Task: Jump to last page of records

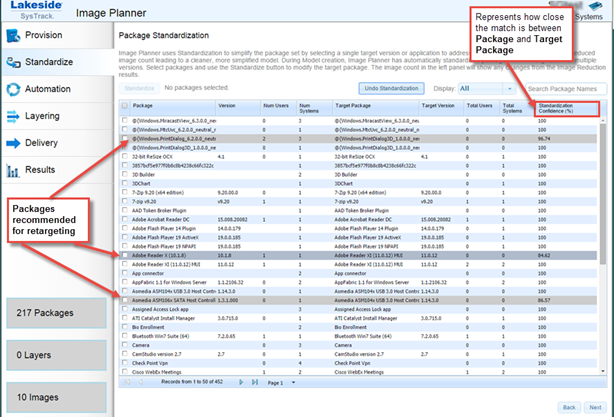Action: pos(255,382)
